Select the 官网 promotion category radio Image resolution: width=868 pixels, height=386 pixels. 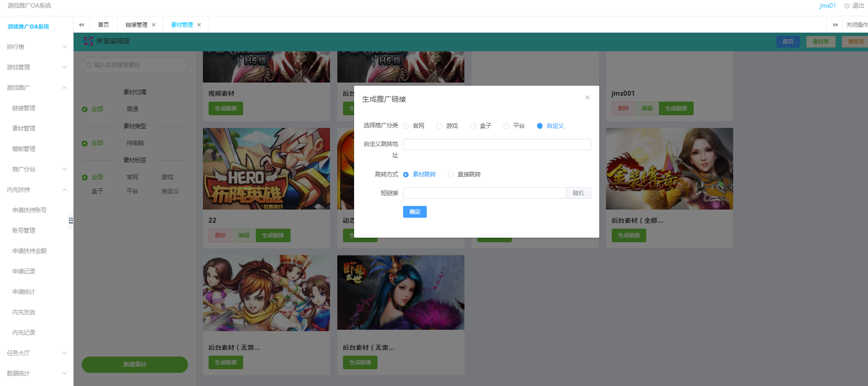tap(406, 126)
